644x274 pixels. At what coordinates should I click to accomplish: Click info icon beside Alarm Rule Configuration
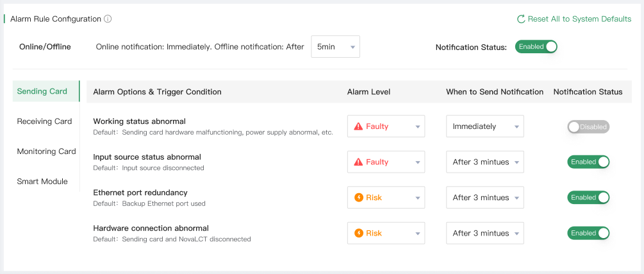click(x=108, y=19)
